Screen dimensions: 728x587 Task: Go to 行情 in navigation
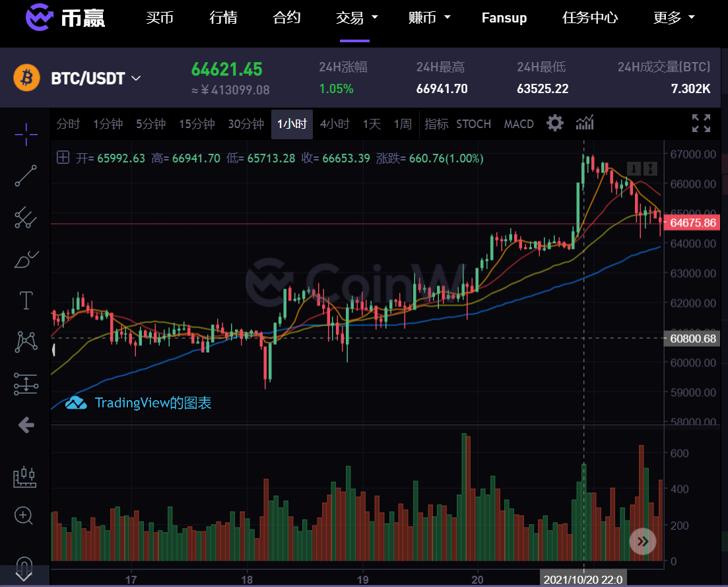223,18
